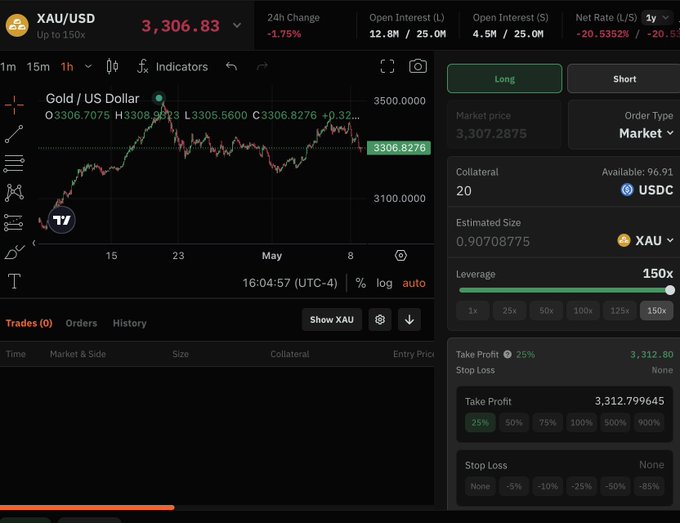Select the 15m timeframe
Screen dimensions: 680x523
[38, 67]
